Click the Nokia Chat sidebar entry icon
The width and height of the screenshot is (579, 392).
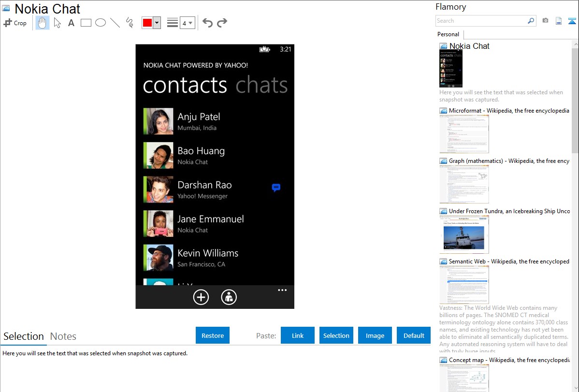[x=444, y=46]
